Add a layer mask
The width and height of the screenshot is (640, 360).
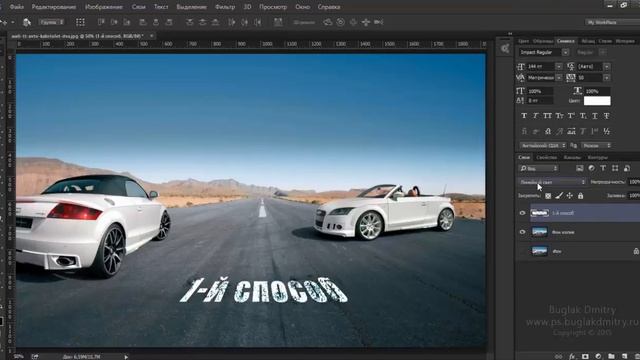click(x=585, y=356)
